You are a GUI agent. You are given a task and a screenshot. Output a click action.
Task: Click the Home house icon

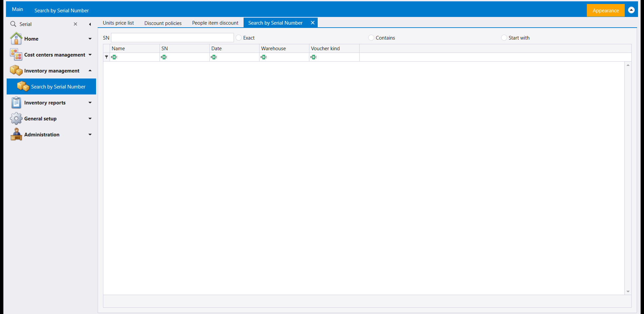click(16, 39)
